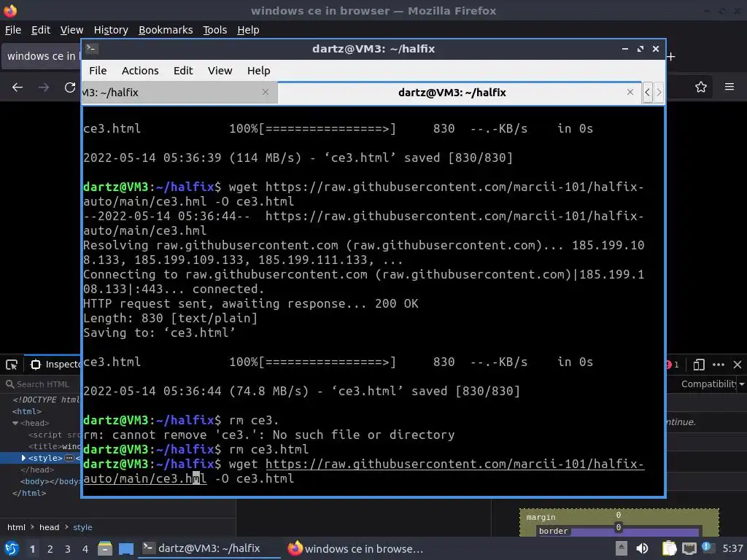This screenshot has height=560, width=747.
Task: Open devtools more options menu
Action: (719, 365)
